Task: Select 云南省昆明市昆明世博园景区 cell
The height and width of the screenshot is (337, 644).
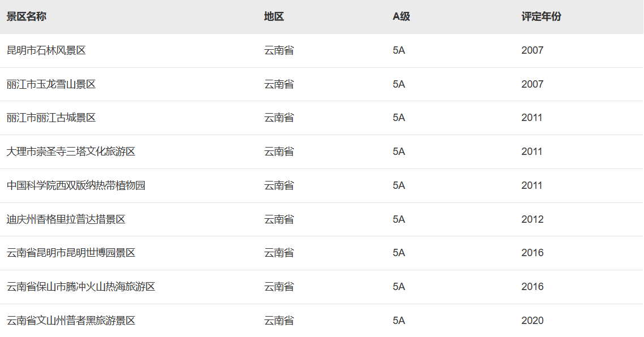Action: (x=71, y=253)
